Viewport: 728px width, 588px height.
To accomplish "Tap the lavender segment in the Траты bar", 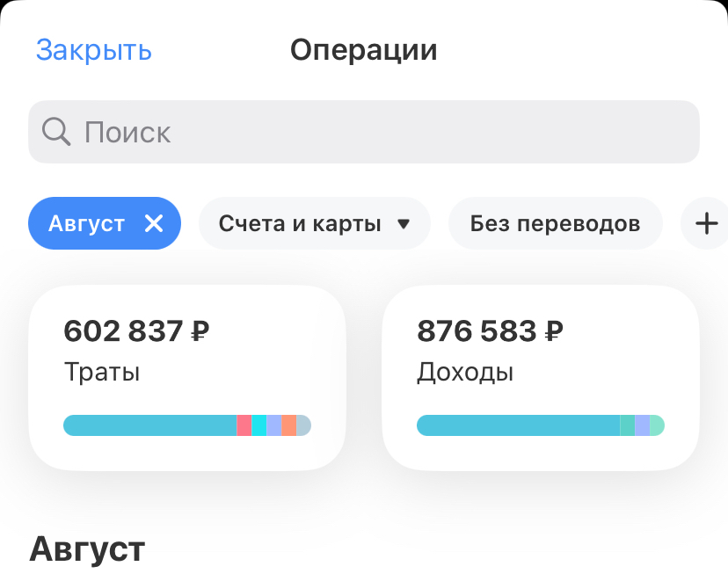I will click(x=274, y=425).
